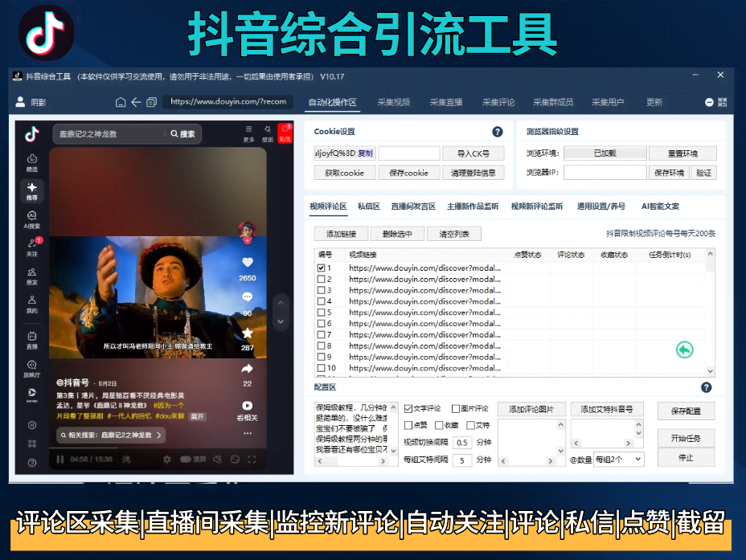
Task: Click the help icon beside 配置区
Action: (x=705, y=387)
